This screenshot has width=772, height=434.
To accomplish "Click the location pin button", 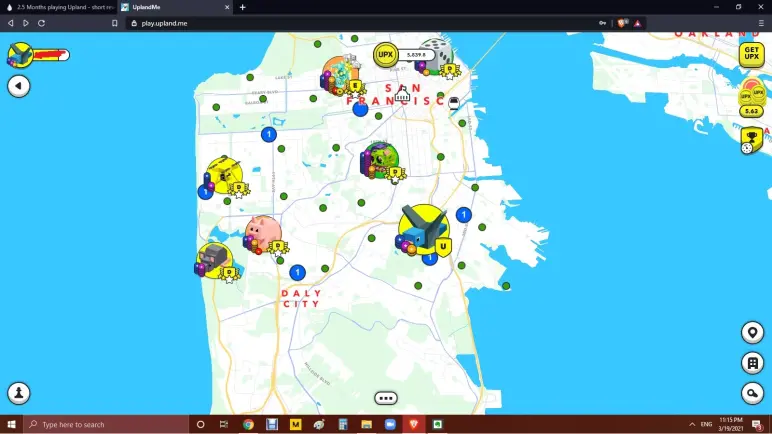I will [x=752, y=333].
